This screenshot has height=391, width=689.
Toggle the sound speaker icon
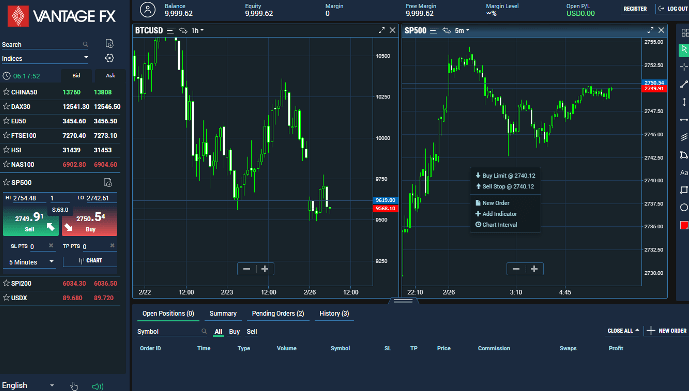point(98,386)
